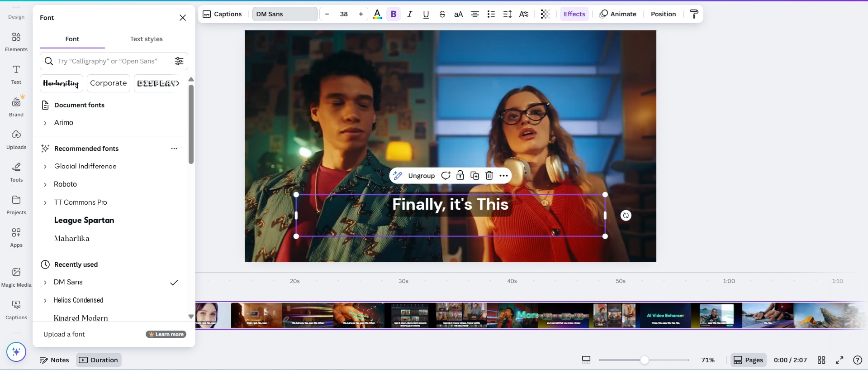868x370 pixels.
Task: Open the text color picker
Action: point(377,14)
